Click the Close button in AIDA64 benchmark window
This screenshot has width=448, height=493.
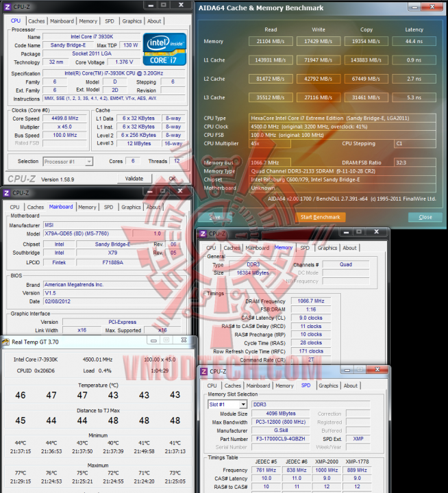click(425, 217)
